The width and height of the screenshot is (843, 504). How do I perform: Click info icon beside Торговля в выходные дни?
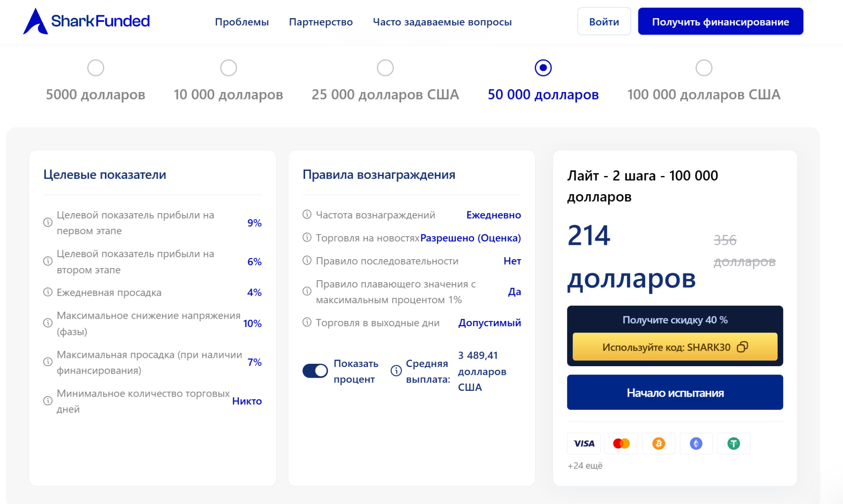click(x=307, y=322)
